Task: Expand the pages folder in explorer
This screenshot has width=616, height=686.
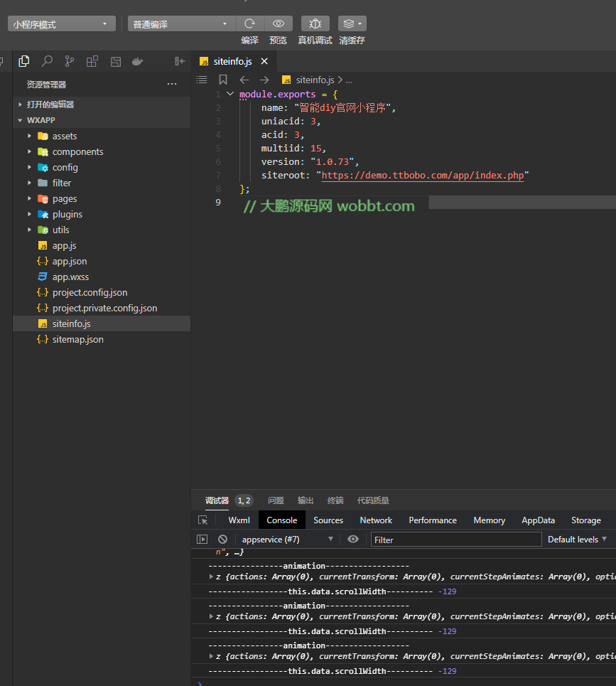Action: pyautogui.click(x=64, y=199)
